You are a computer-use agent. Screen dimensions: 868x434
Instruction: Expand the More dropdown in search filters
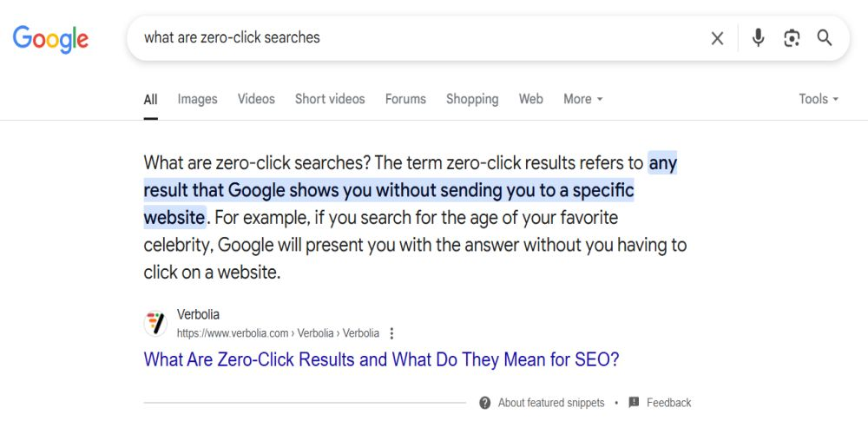[583, 99]
